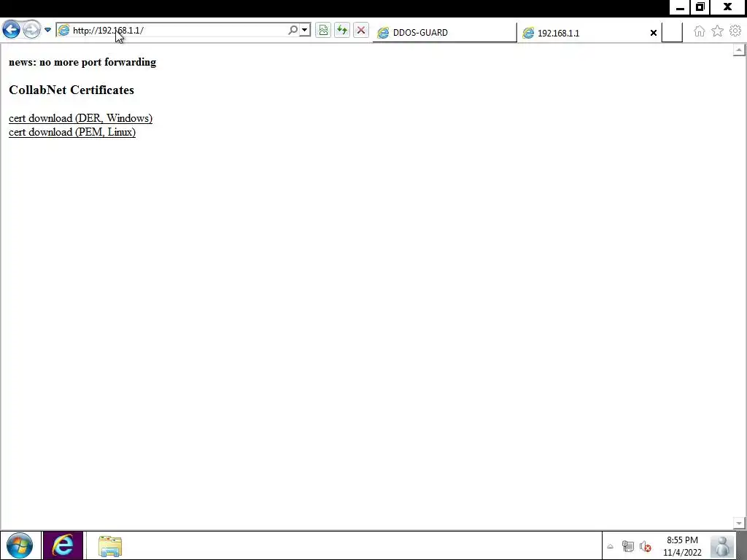Toggle Compatibility View broken-page icon
Screen dimensions: 747x560
(323, 31)
